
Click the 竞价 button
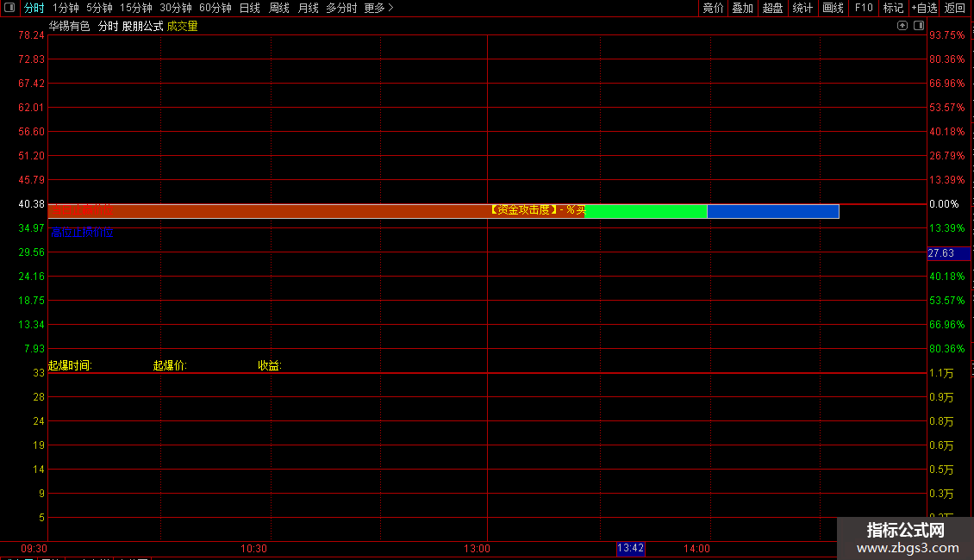coord(713,8)
